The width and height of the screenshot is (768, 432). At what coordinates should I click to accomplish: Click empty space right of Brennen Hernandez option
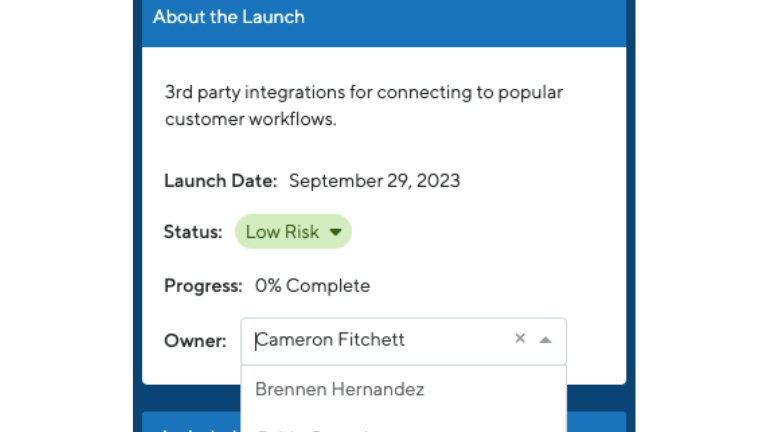pyautogui.click(x=495, y=389)
